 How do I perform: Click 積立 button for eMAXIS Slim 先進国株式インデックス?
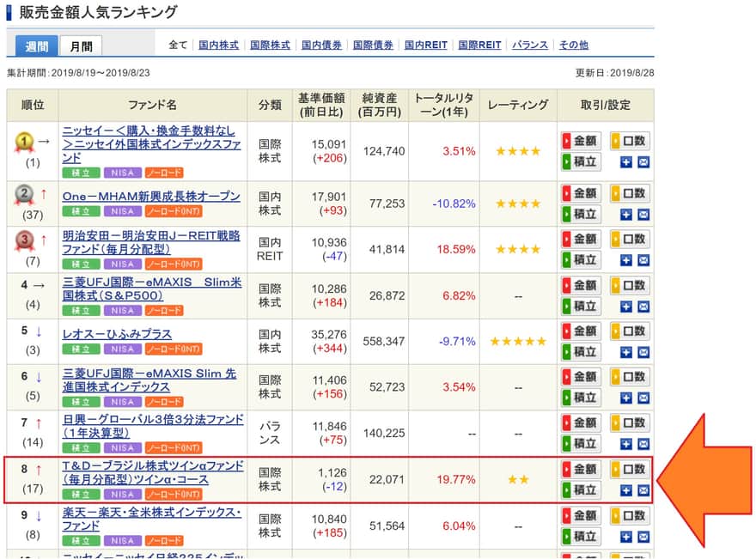tap(581, 398)
